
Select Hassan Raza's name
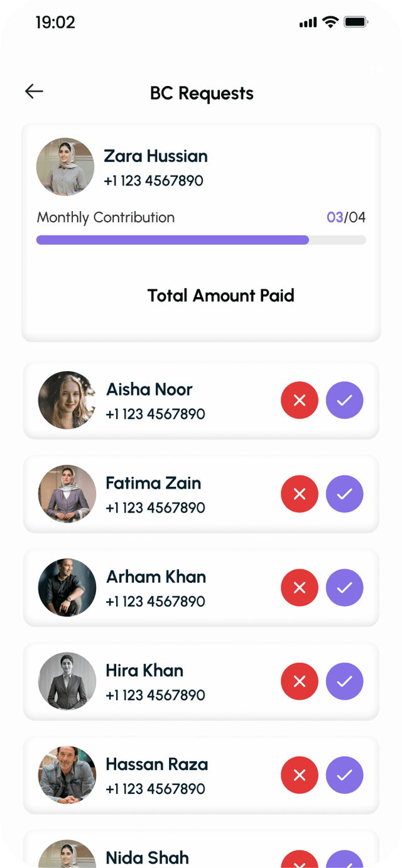pos(157,764)
